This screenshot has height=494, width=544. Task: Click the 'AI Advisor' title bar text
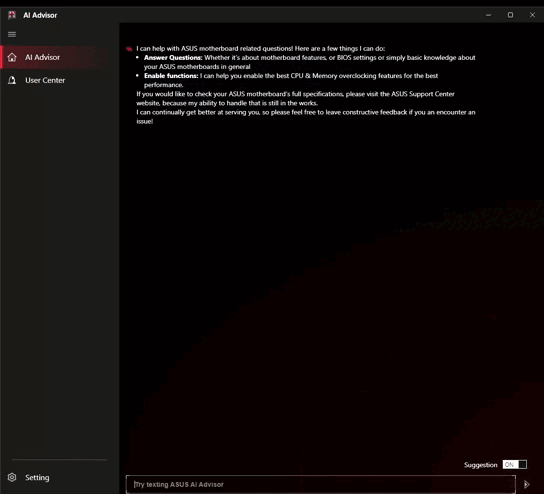pos(40,15)
